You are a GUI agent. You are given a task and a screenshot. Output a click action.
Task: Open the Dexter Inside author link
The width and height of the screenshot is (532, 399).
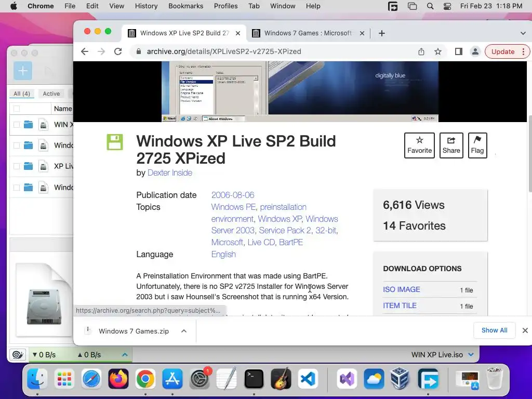(x=170, y=172)
